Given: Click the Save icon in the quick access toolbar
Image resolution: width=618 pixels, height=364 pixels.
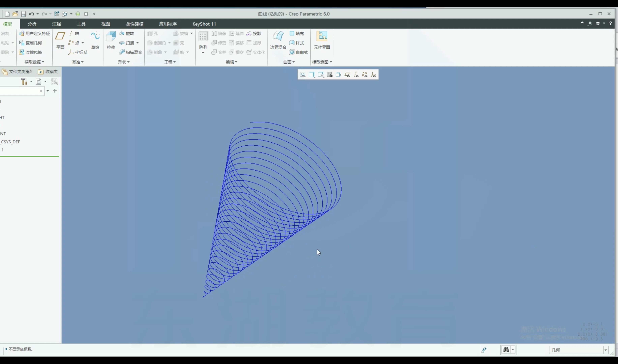Looking at the screenshot, I should (x=23, y=14).
